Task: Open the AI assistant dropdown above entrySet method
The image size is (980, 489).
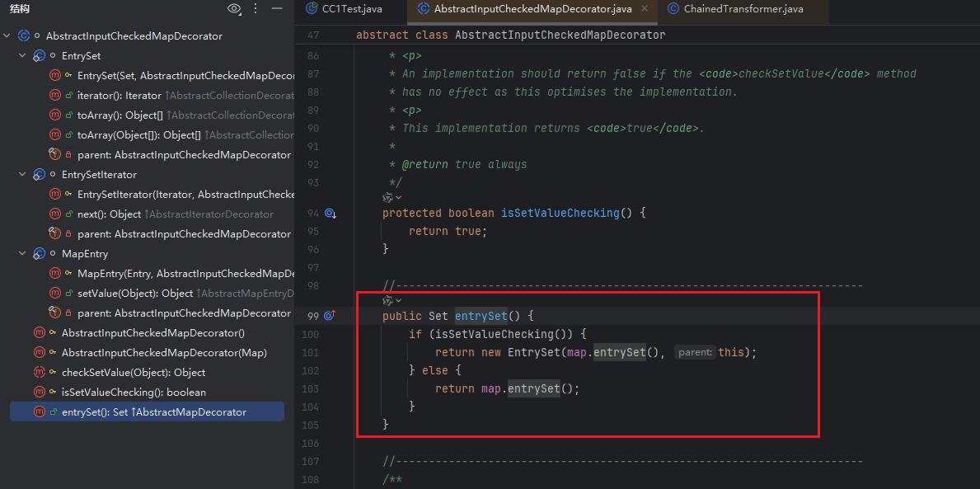Action: click(x=399, y=300)
